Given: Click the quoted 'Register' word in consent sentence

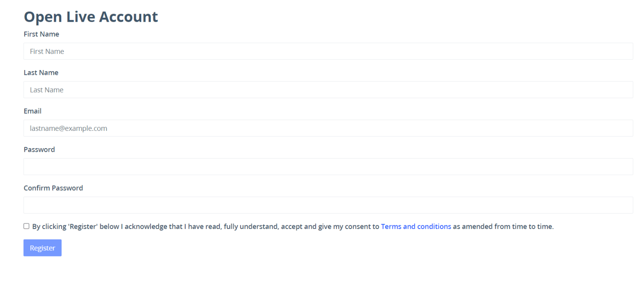Looking at the screenshot, I should pos(83,227).
